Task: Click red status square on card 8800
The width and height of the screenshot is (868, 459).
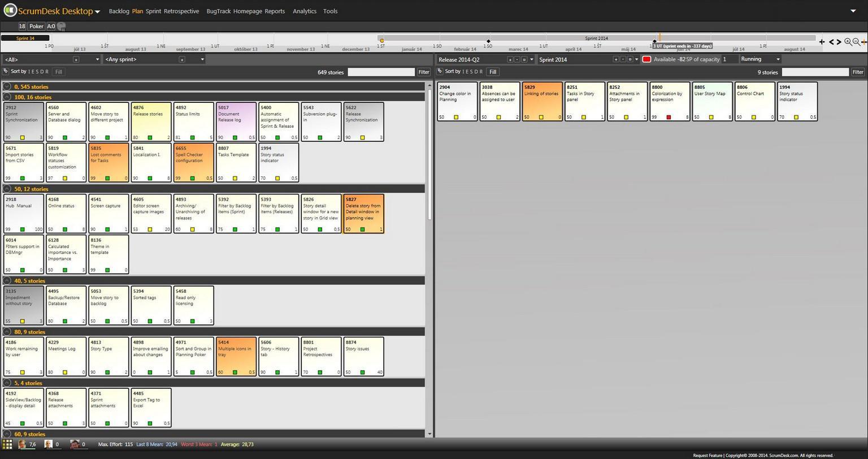Action: pyautogui.click(x=669, y=117)
